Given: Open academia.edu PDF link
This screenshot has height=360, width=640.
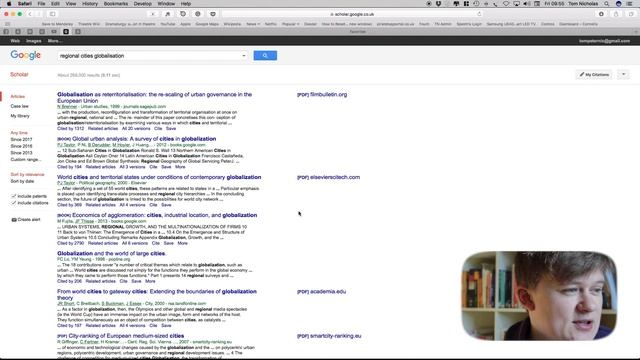Looking at the screenshot, I should coord(321,291).
